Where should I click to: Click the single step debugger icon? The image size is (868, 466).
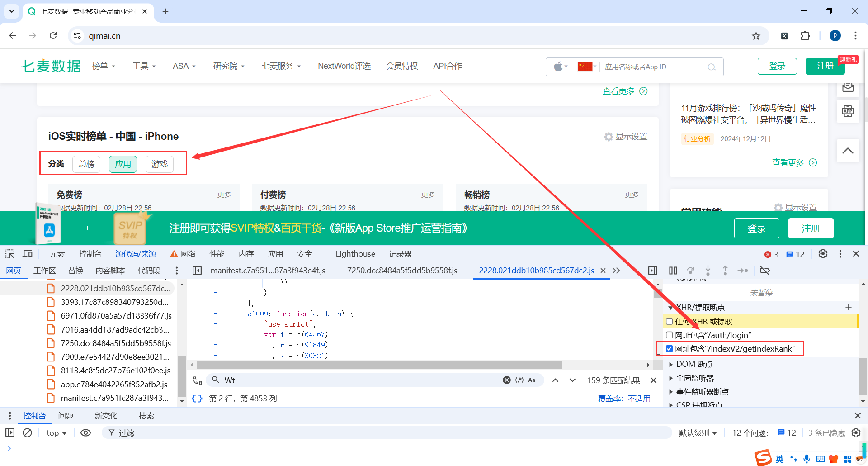[x=743, y=271]
